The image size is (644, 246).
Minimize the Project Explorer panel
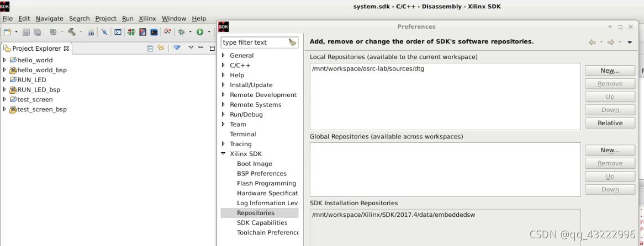pyautogui.click(x=201, y=47)
